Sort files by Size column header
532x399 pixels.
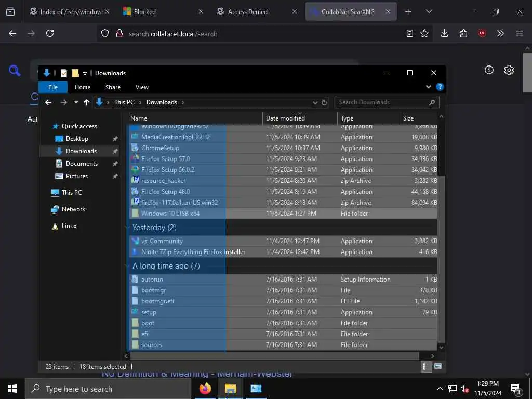(x=419, y=118)
